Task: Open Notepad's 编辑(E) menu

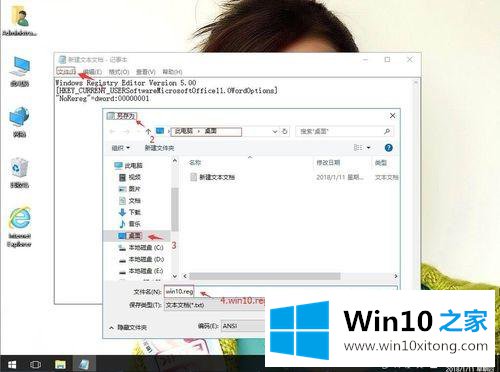Action: pos(92,72)
